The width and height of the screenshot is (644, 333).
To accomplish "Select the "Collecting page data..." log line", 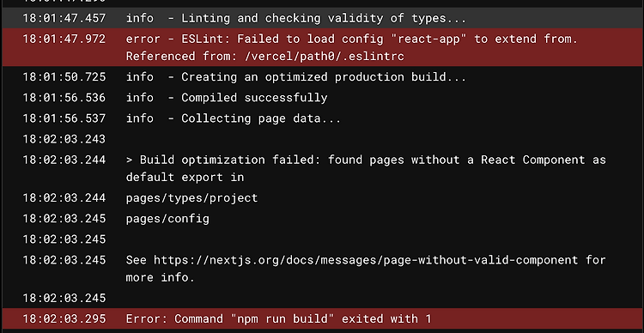I will pyautogui.click(x=322, y=118).
